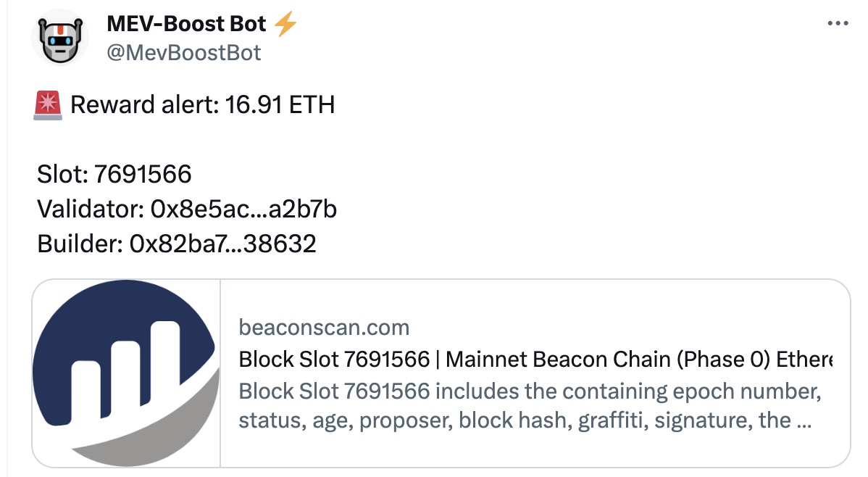The height and width of the screenshot is (477, 868).
Task: Click the 16.91 ETH reward amount
Action: click(x=280, y=105)
